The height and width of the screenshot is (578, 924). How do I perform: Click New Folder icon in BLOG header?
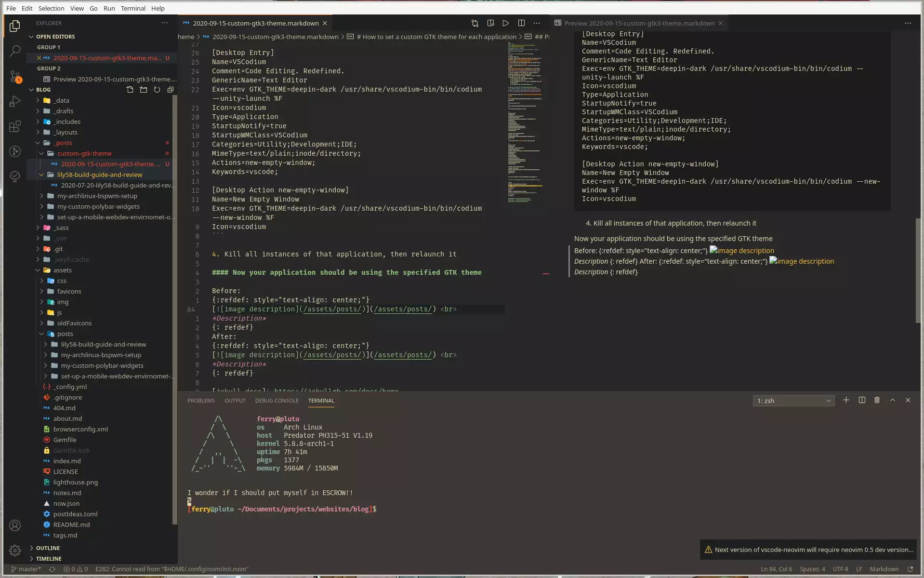click(x=144, y=90)
